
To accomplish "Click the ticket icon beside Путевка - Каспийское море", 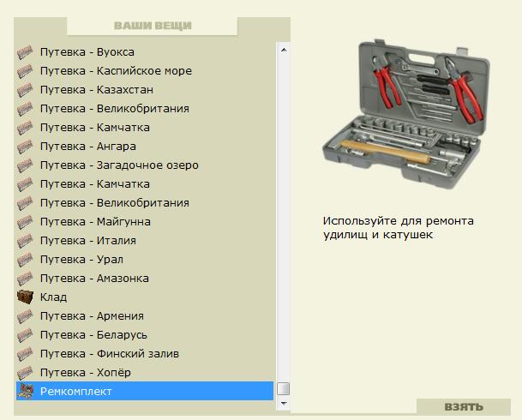I will click(25, 71).
